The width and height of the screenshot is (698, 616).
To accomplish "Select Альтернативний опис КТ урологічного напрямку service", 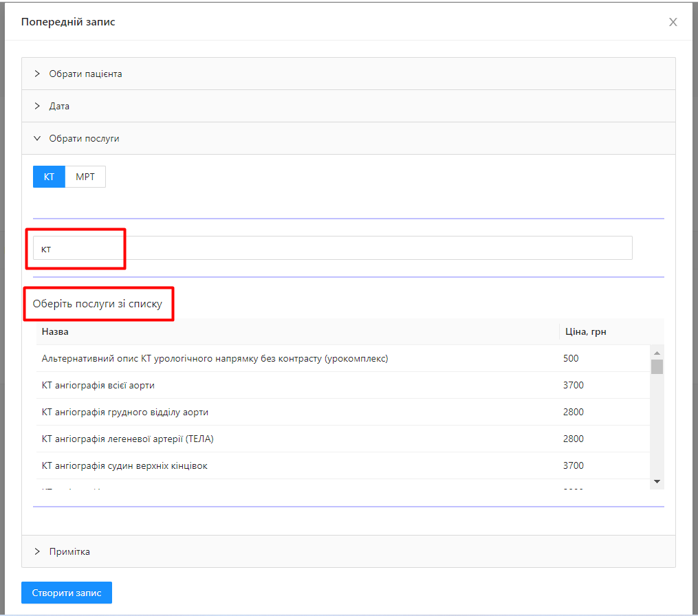I will pos(215,358).
